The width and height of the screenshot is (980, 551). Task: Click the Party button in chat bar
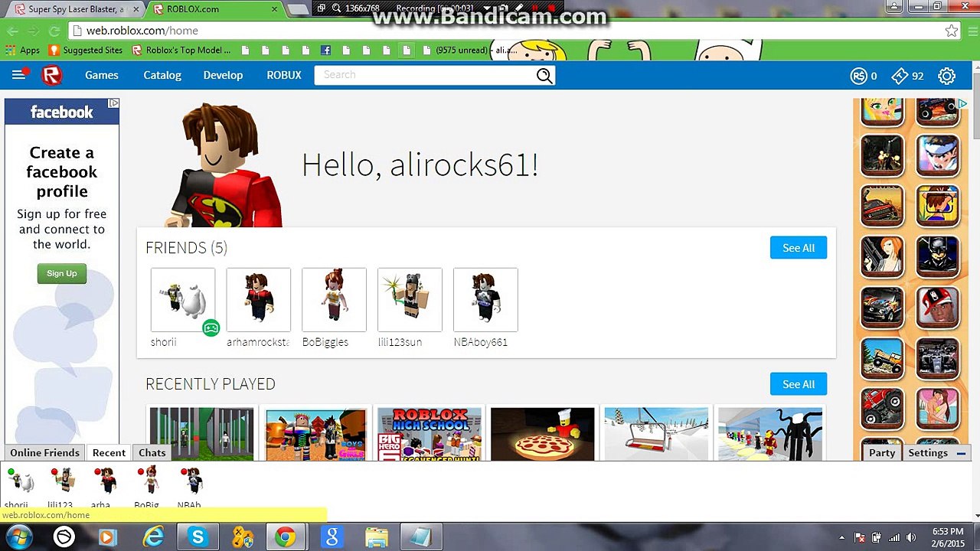(882, 452)
